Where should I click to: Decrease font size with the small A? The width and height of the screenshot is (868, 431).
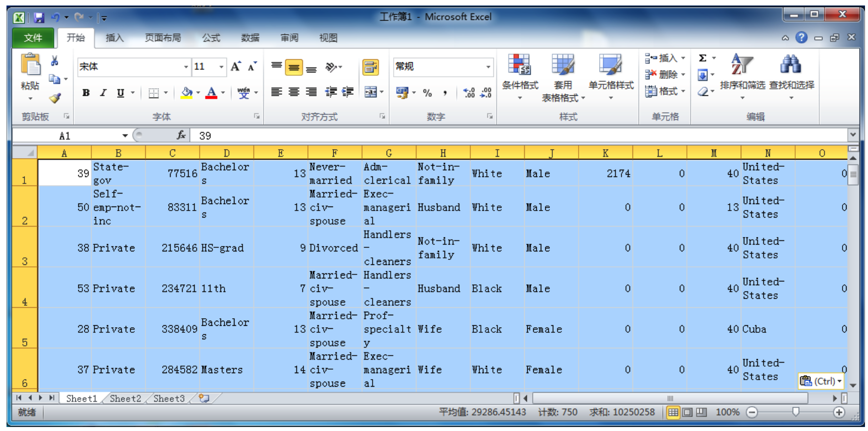[252, 66]
